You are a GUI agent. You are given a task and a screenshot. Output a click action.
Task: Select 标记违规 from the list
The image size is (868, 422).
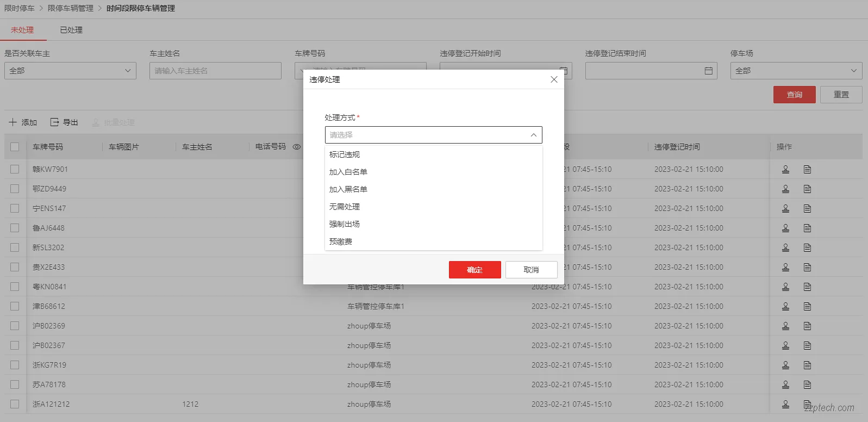433,154
